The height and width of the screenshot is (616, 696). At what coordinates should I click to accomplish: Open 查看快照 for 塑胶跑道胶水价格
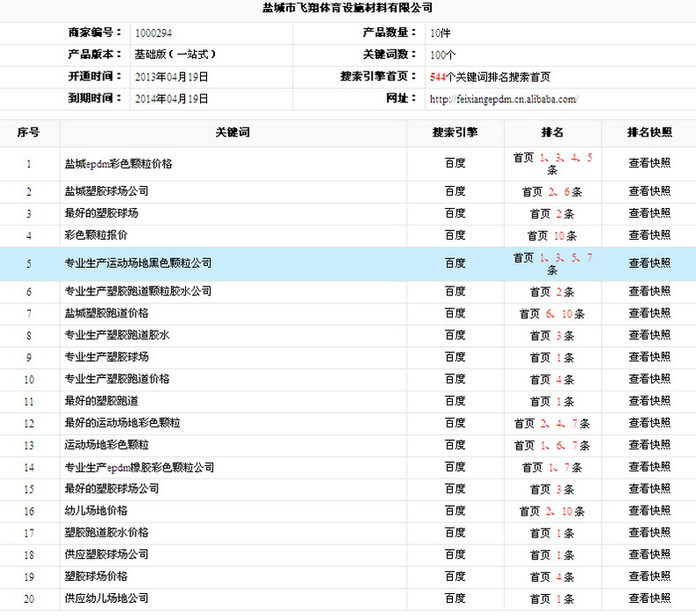point(649,532)
